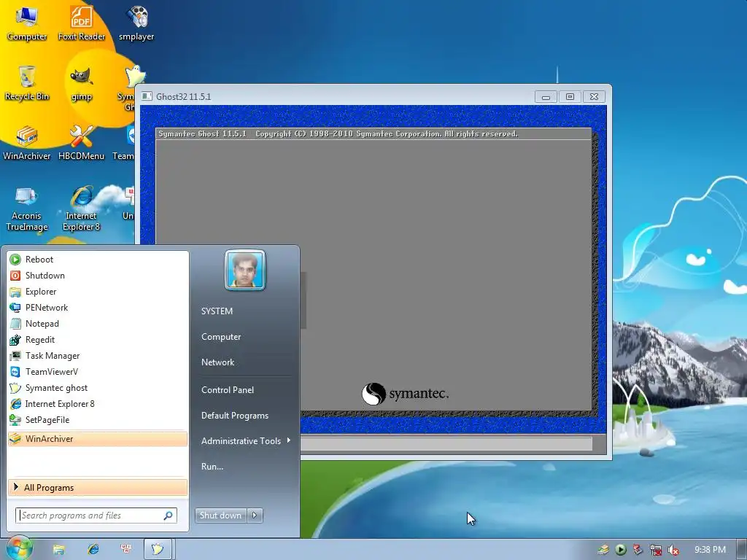Launch Explorer from the Start menu list
747x560 pixels.
pyautogui.click(x=98, y=292)
